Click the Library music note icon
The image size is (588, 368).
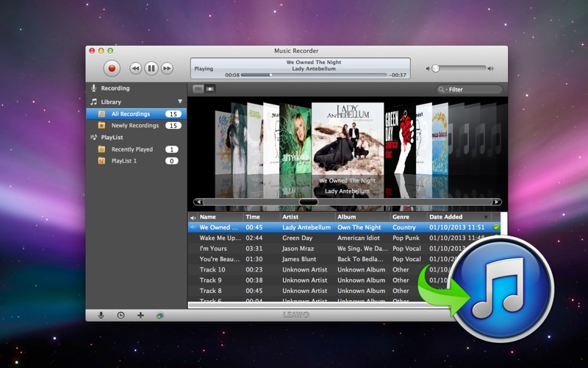[94, 102]
